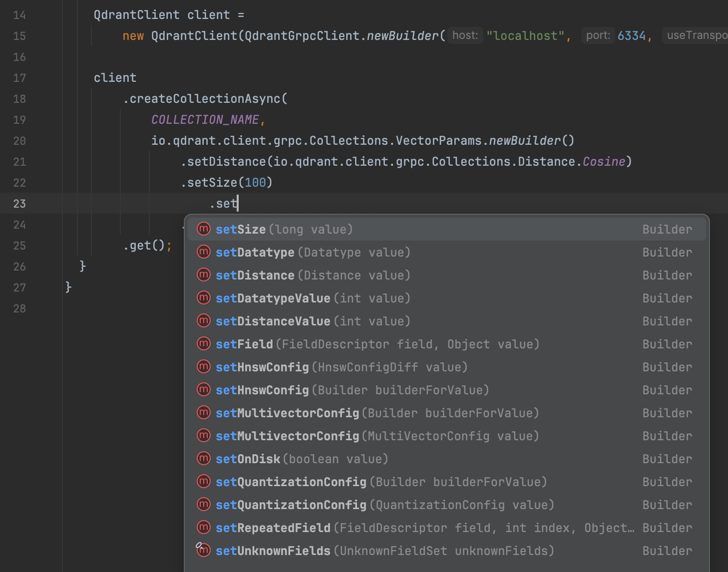The width and height of the screenshot is (728, 572).
Task: Select setDistance(Distance value) completion
Action: pyautogui.click(x=313, y=276)
